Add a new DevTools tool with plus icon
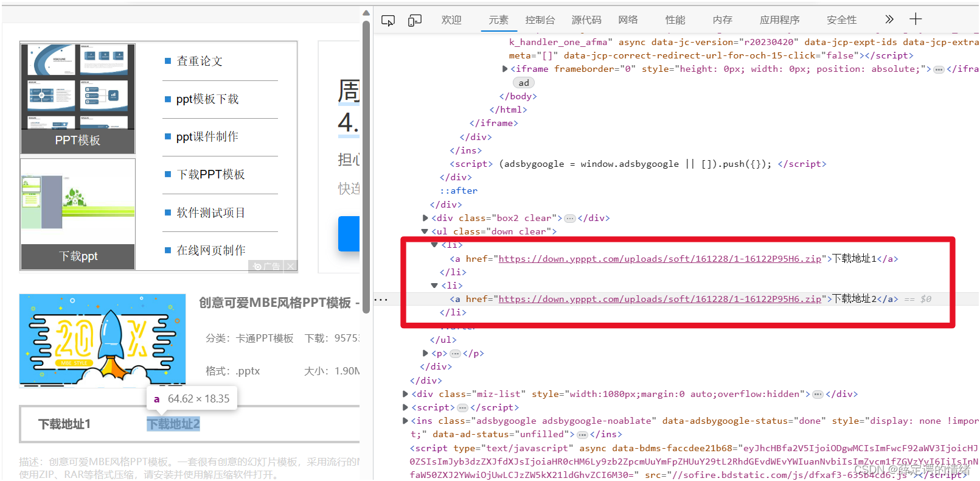980x481 pixels. pyautogui.click(x=916, y=19)
